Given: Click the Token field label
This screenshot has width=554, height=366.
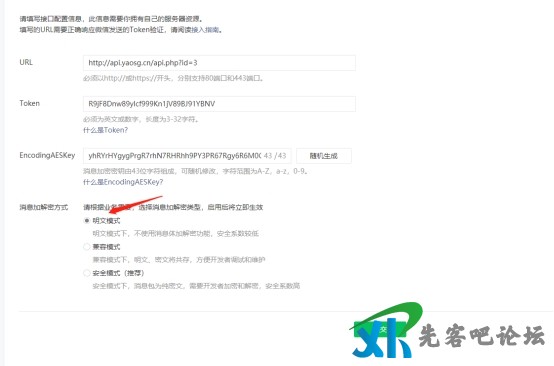Looking at the screenshot, I should pyautogui.click(x=30, y=104).
